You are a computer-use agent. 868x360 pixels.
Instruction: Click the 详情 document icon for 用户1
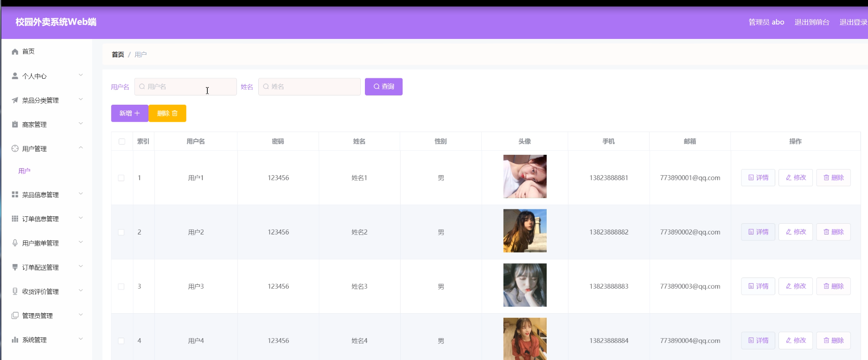coord(751,177)
